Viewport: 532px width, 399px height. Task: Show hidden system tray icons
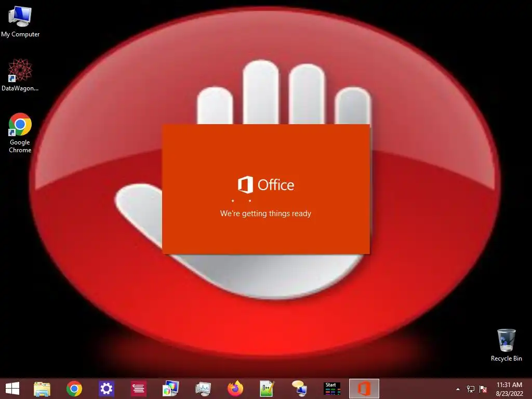tap(458, 389)
